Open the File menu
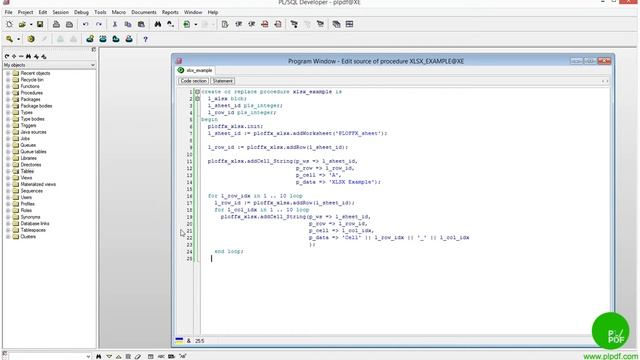Viewport: 640px width, 360px height. [9, 12]
